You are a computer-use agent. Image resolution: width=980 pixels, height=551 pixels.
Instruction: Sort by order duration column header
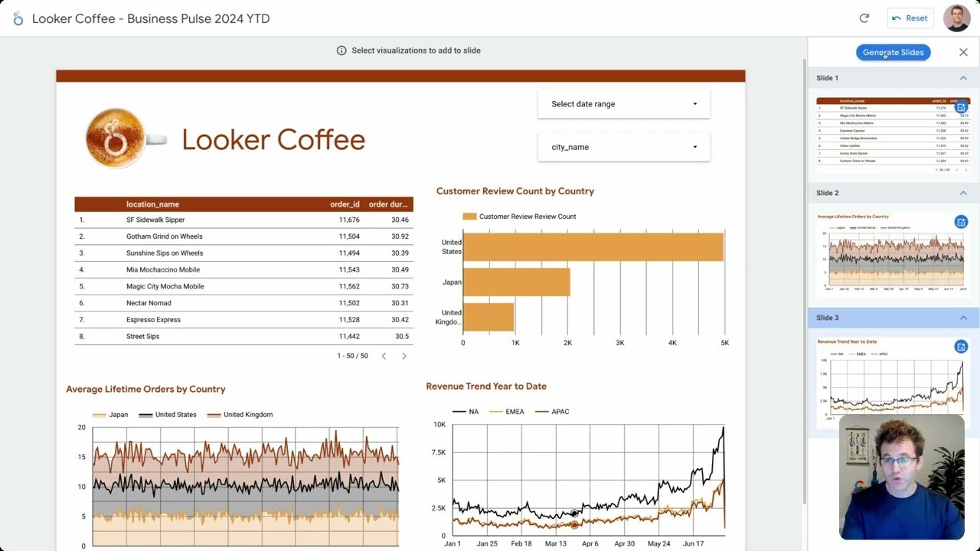388,204
